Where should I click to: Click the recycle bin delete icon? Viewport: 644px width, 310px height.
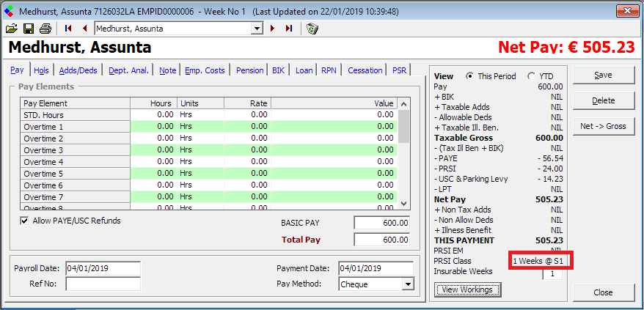click(x=313, y=29)
